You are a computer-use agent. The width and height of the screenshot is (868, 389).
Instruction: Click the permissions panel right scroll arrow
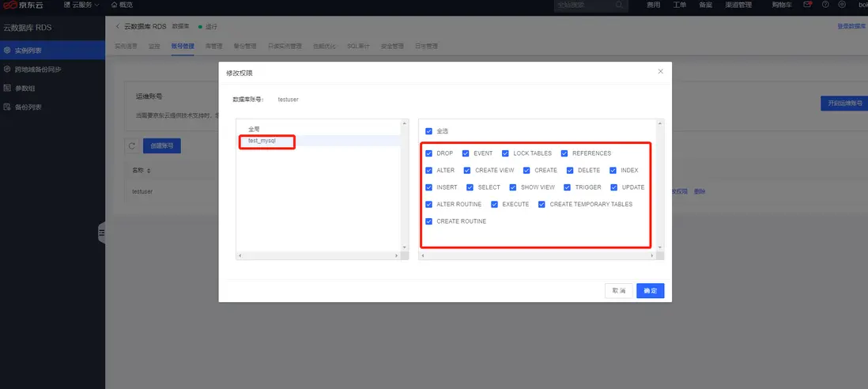[x=653, y=255]
